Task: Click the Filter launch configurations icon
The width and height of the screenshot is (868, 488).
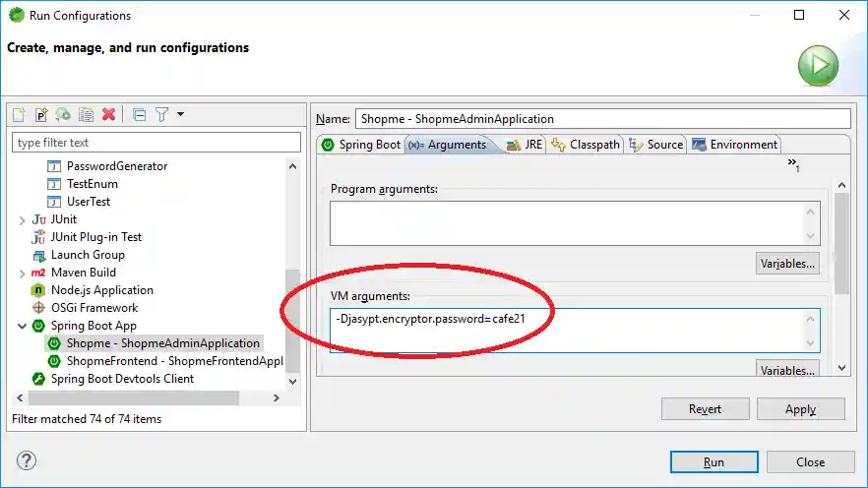Action: pyautogui.click(x=161, y=114)
